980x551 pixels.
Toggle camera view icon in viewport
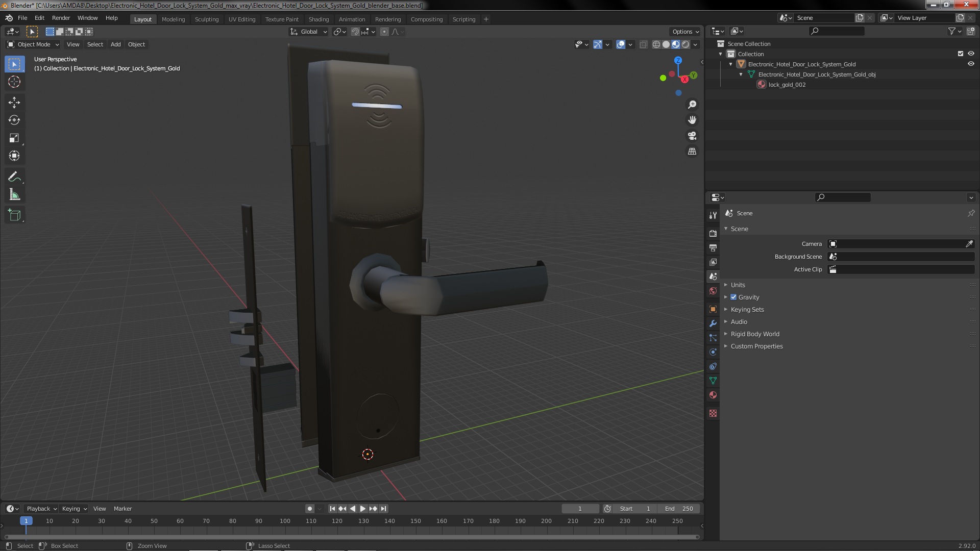tap(692, 136)
